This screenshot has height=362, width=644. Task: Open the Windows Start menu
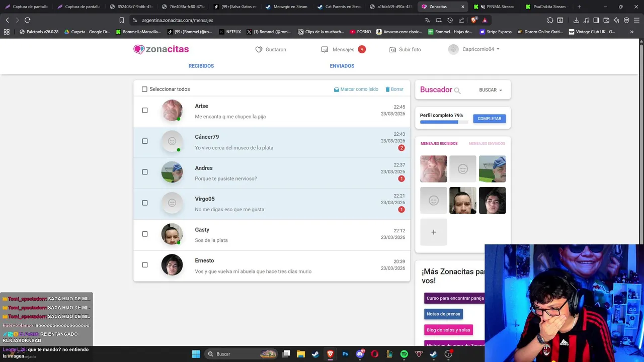(196, 354)
